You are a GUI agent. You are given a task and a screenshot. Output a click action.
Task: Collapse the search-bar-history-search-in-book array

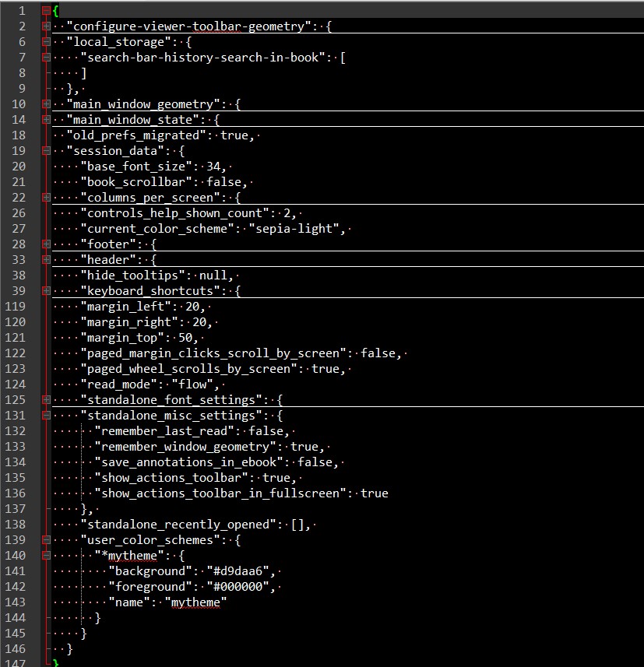[47, 58]
